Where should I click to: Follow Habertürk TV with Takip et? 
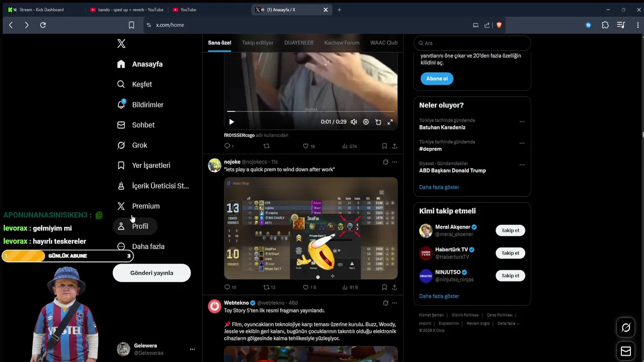click(510, 253)
